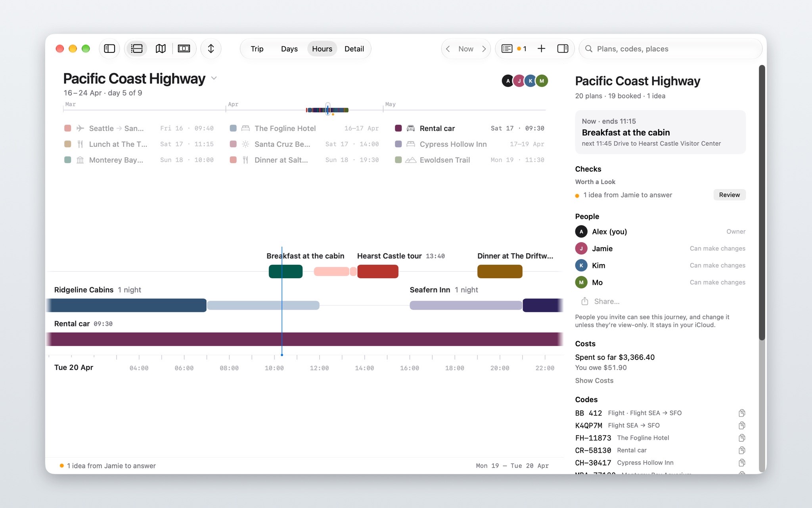This screenshot has width=812, height=508.
Task: Select the Breakfast at the cabin green block
Action: (x=285, y=271)
